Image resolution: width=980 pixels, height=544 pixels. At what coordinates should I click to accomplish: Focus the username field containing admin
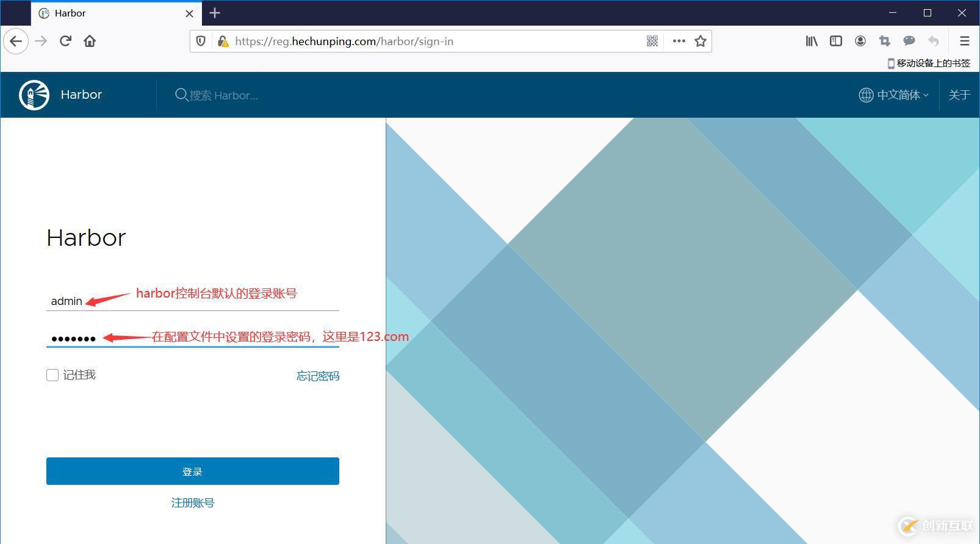pos(193,301)
